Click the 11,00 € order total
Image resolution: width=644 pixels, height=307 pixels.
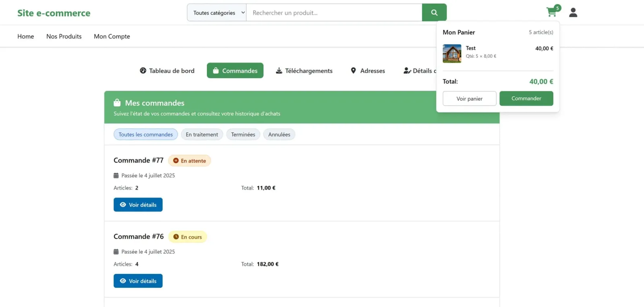click(x=266, y=188)
